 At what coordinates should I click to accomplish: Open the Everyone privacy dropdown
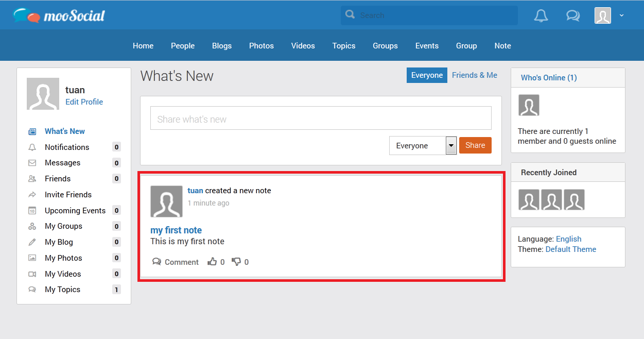423,146
